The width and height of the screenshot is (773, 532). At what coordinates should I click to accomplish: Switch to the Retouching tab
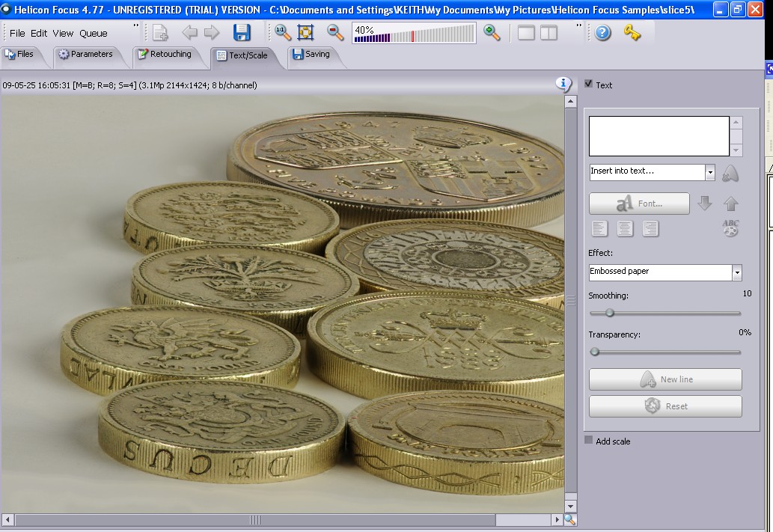[166, 54]
